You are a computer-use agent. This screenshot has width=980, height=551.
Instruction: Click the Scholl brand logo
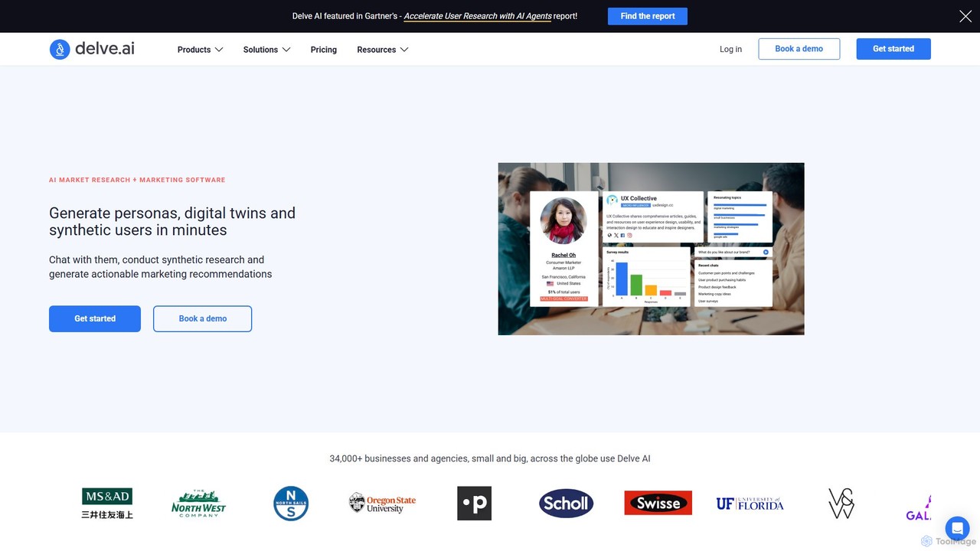coord(566,504)
